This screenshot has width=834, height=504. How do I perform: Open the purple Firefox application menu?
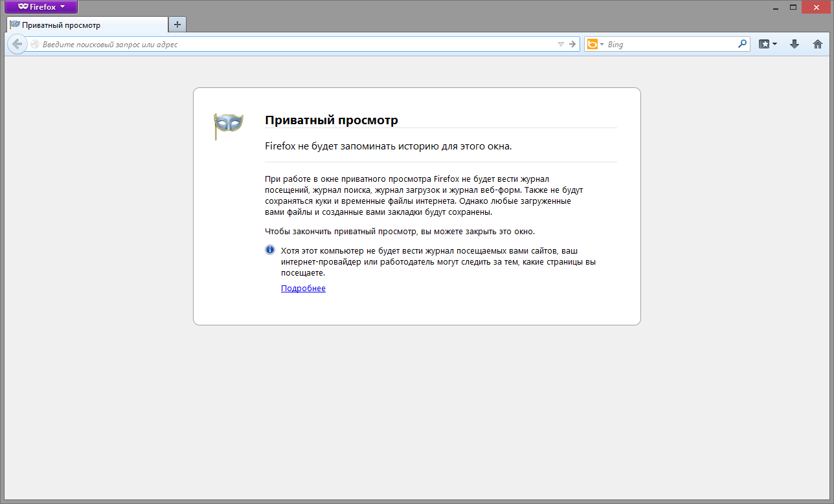point(41,7)
